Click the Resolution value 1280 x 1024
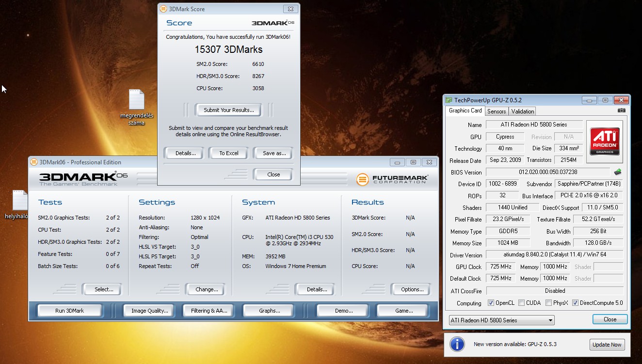642x364 pixels. [x=205, y=218]
